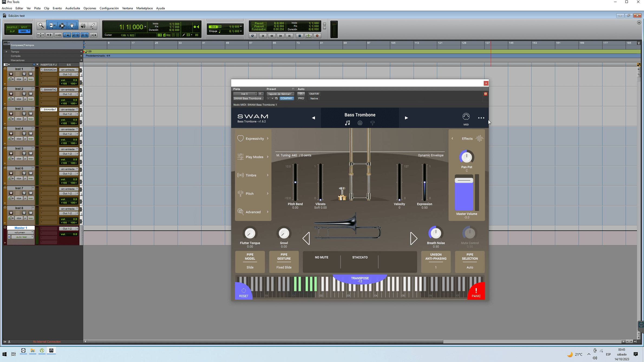
Task: Click the OMITIR bypass button
Action: pos(314,94)
